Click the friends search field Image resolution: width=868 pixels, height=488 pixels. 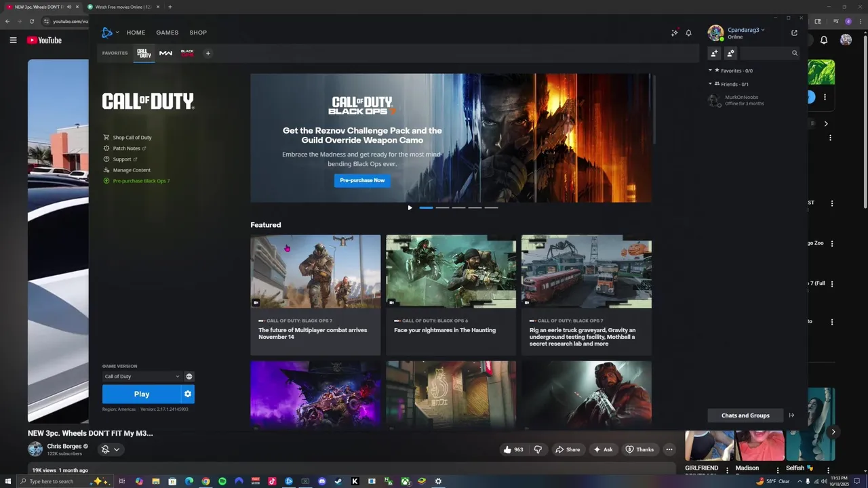click(770, 53)
